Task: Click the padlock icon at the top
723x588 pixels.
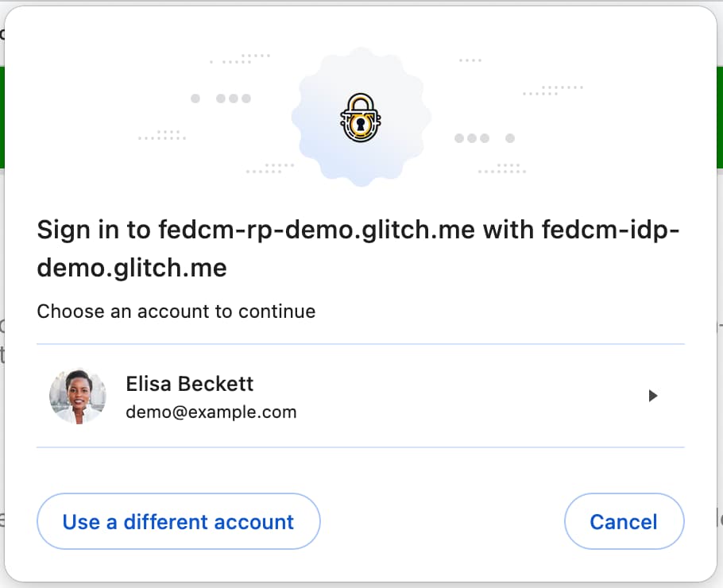Action: (x=361, y=118)
